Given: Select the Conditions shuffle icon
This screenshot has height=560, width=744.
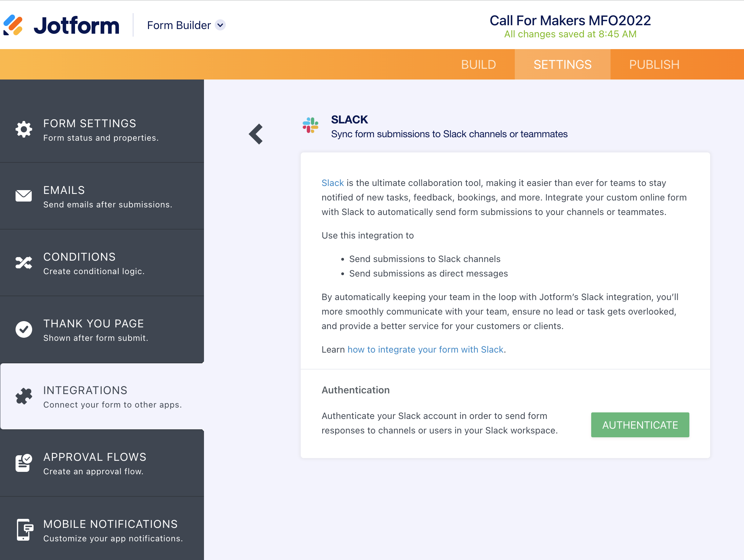Looking at the screenshot, I should (24, 263).
